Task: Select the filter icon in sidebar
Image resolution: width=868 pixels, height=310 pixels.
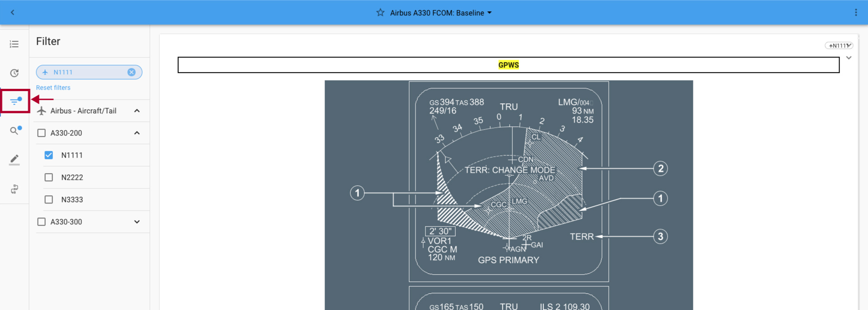Action: pos(15,101)
